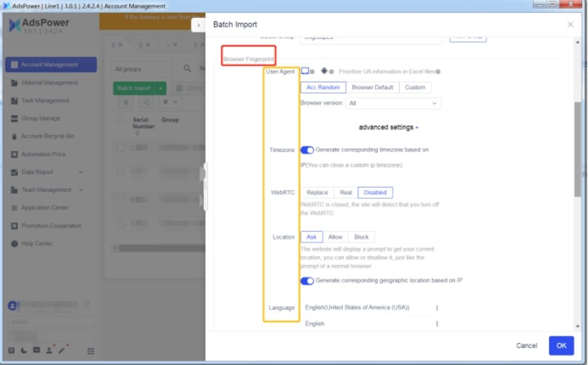Open the All groups filter dropdown
This screenshot has width=588, height=365.
tap(142, 69)
